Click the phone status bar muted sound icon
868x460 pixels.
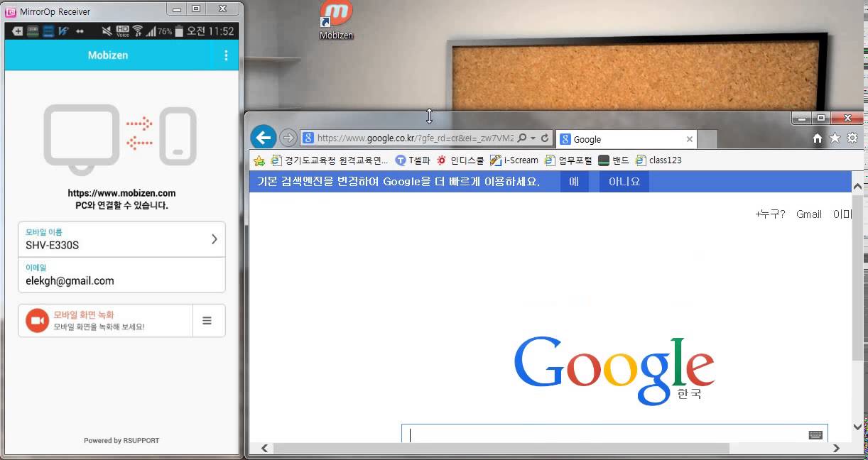point(107,31)
